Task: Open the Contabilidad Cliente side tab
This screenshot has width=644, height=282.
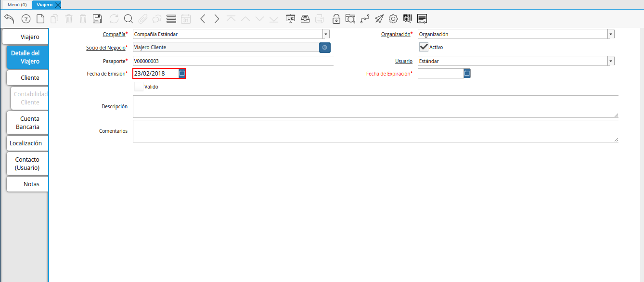Action: point(30,98)
